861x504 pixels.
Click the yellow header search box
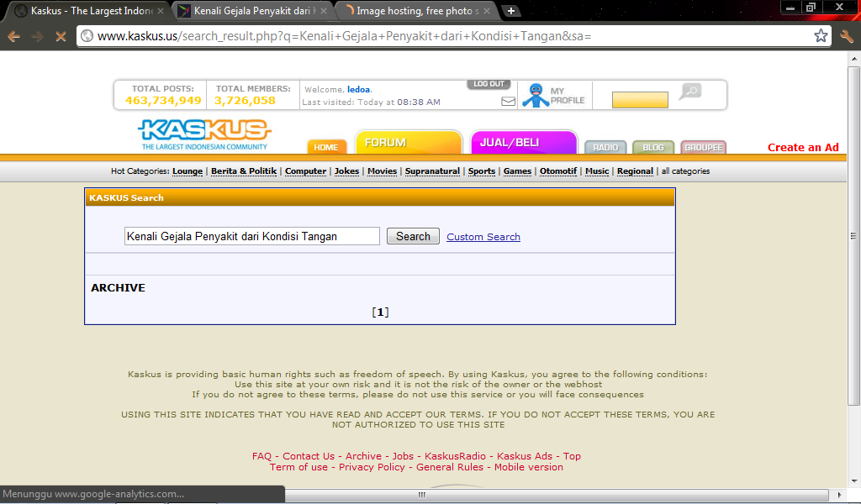pos(640,100)
